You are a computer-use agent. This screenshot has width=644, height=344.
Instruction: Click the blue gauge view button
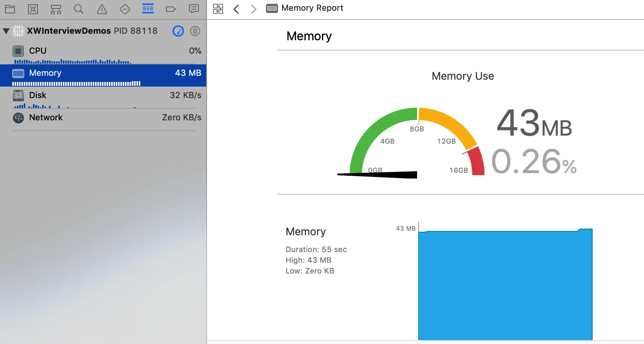click(x=178, y=31)
